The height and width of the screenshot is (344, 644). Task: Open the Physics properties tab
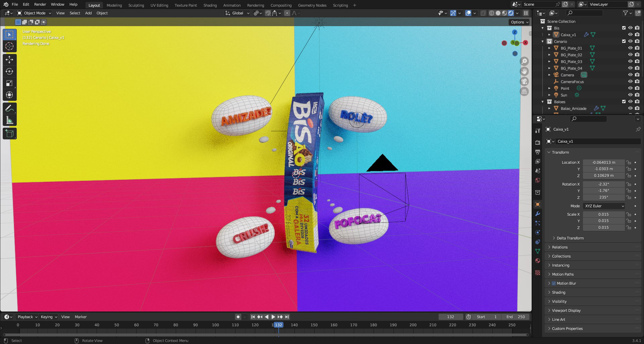tap(538, 232)
